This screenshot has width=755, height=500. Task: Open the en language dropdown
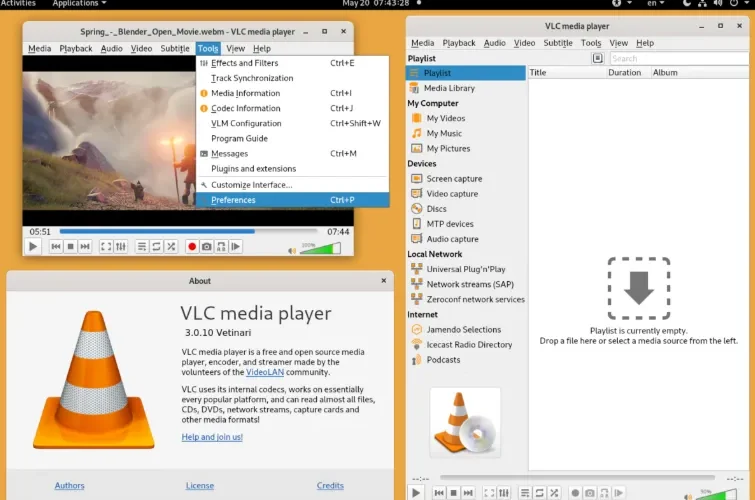[655, 3]
